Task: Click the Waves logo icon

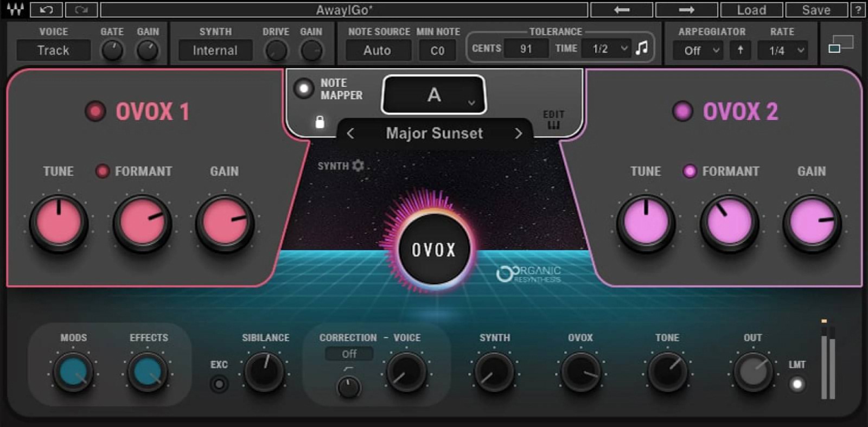Action: [15, 10]
